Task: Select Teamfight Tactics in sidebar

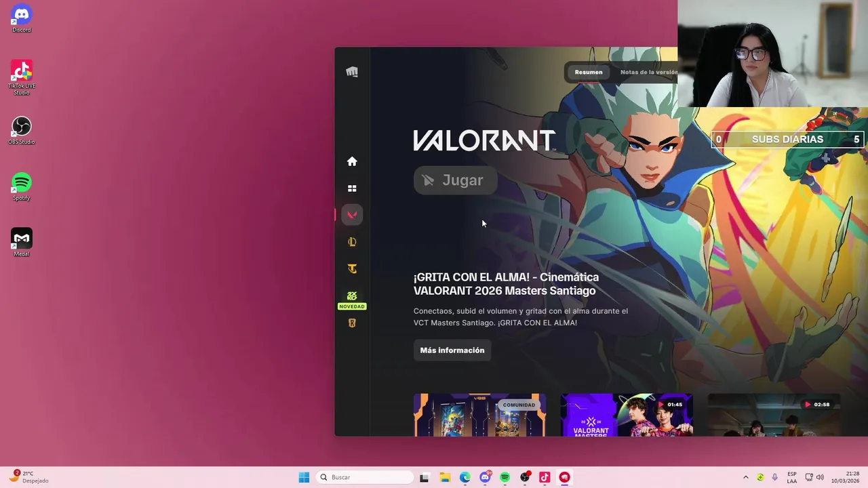Action: (352, 269)
